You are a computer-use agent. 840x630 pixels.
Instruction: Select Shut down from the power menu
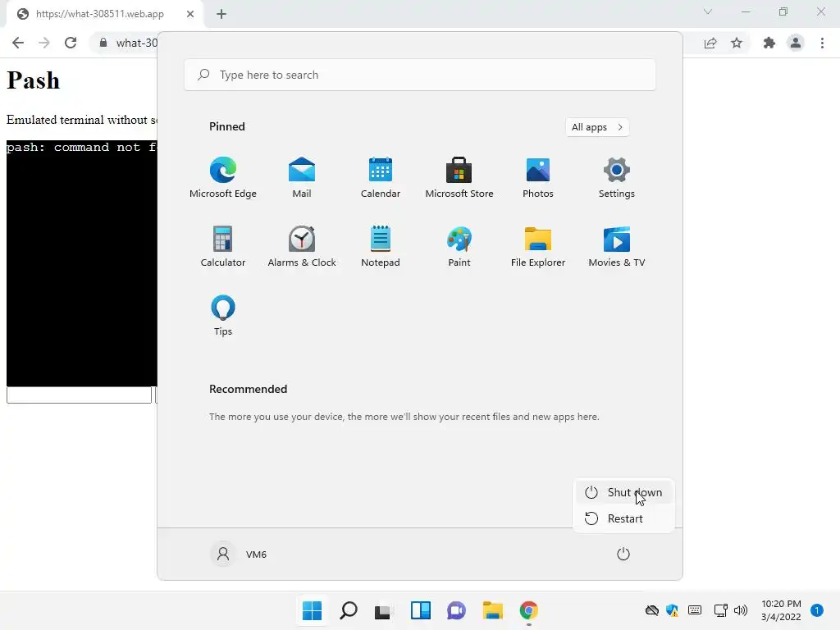click(623, 492)
